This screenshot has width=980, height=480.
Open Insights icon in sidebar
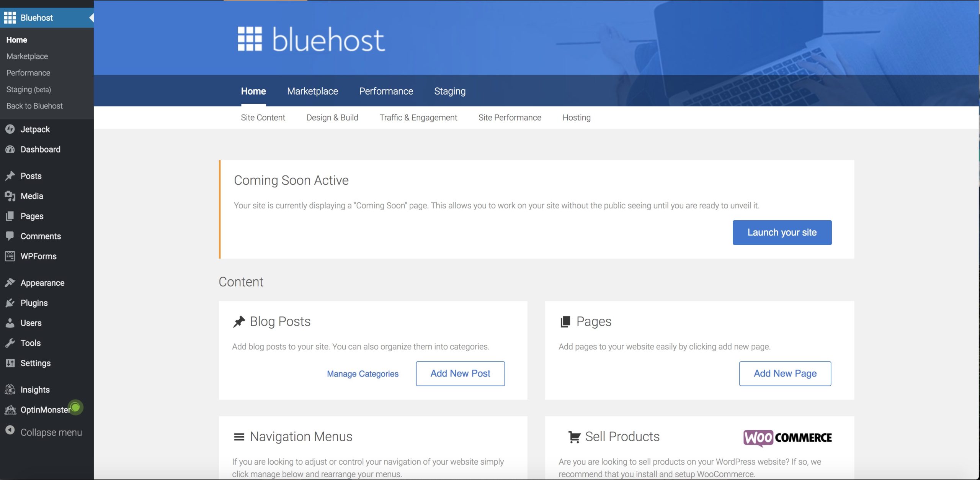coord(10,390)
